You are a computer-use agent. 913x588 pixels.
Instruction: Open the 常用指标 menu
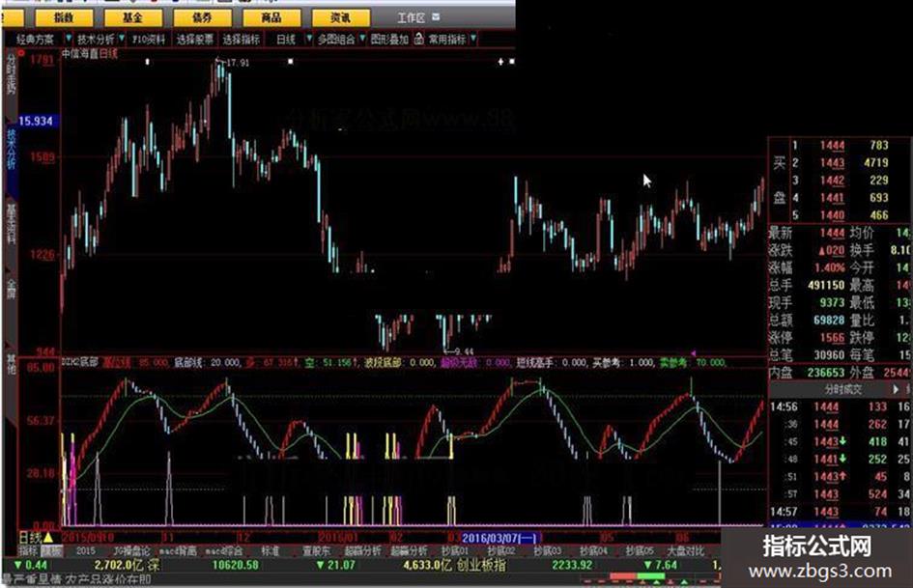pos(447,39)
